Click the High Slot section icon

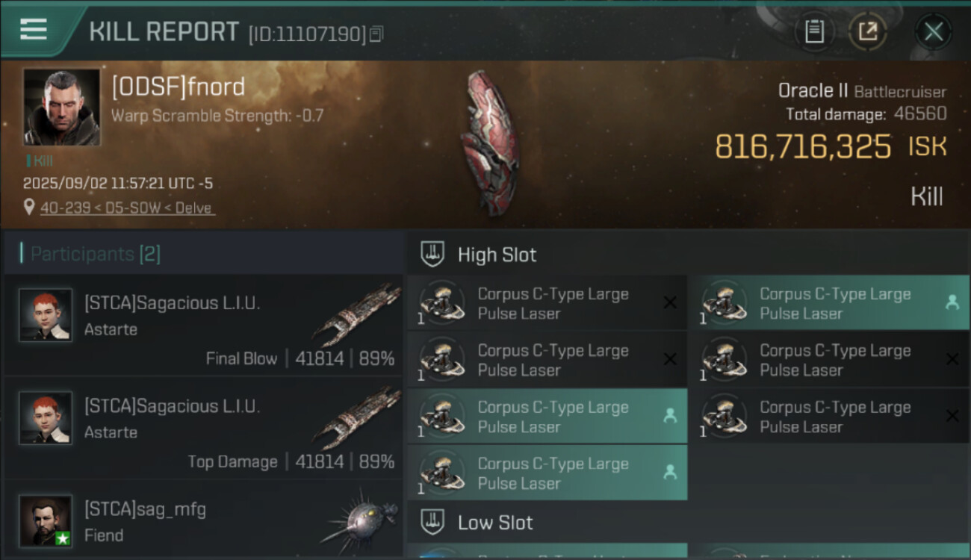(433, 255)
